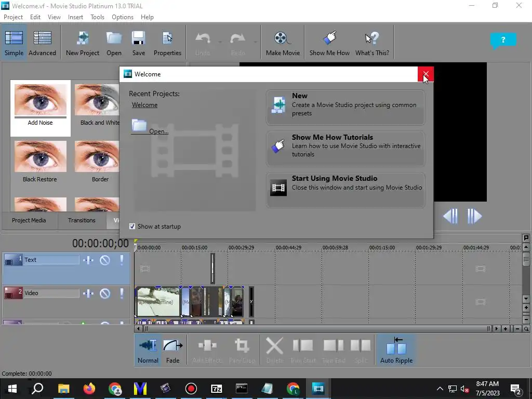
Task: Open the Insert menu
Action: coord(75,17)
